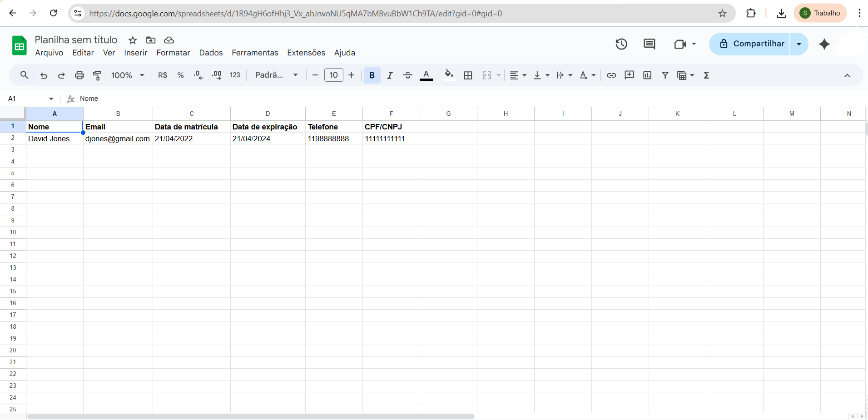The image size is (868, 420).
Task: Print the spreadsheet using printer icon
Action: pos(79,75)
